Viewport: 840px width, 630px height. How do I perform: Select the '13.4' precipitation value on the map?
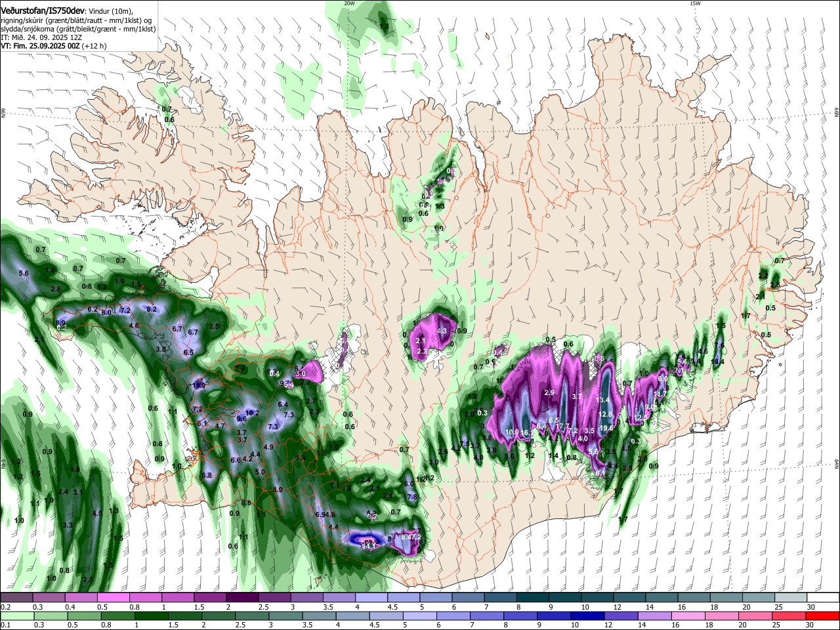click(602, 400)
